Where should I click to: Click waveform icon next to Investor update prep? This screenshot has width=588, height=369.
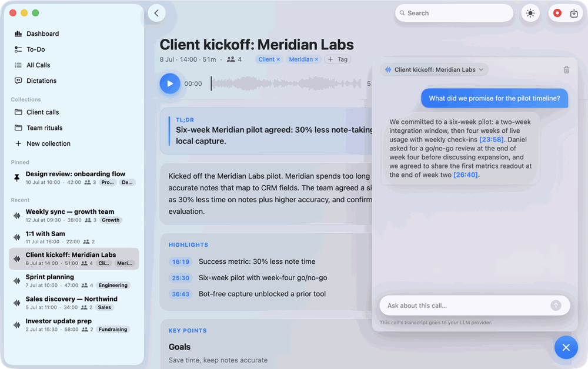(x=17, y=325)
